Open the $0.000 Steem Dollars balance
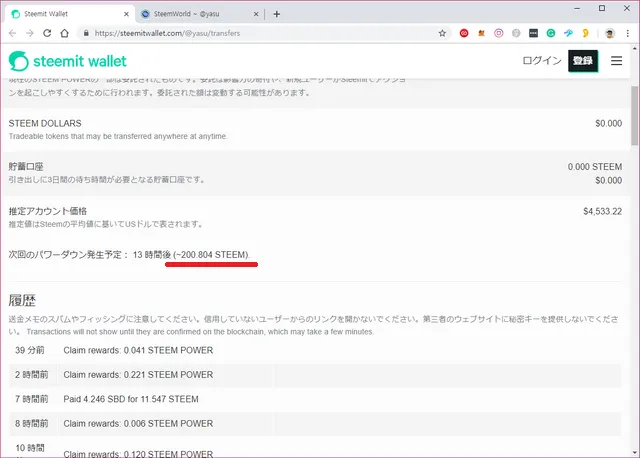 click(x=608, y=124)
